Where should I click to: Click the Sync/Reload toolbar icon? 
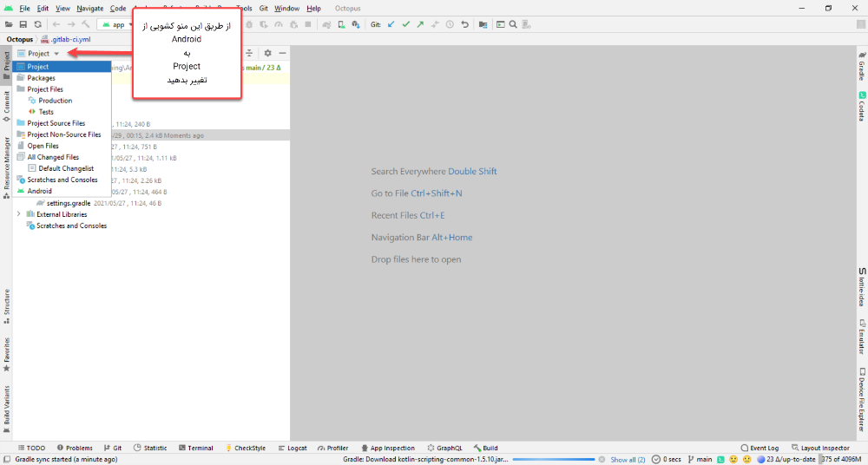37,24
